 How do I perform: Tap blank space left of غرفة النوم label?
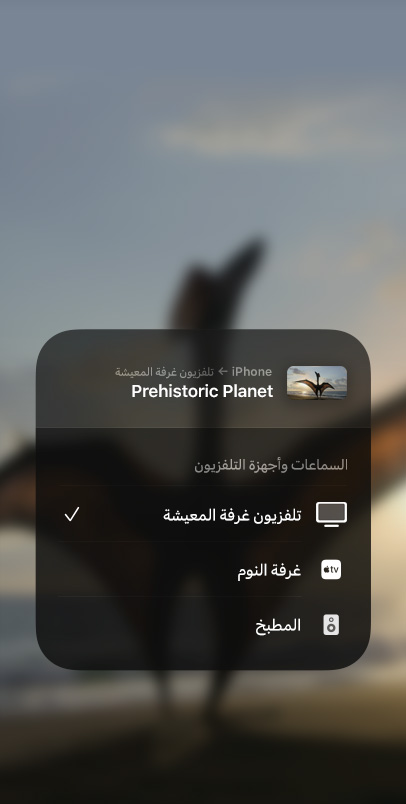[x=146, y=570]
